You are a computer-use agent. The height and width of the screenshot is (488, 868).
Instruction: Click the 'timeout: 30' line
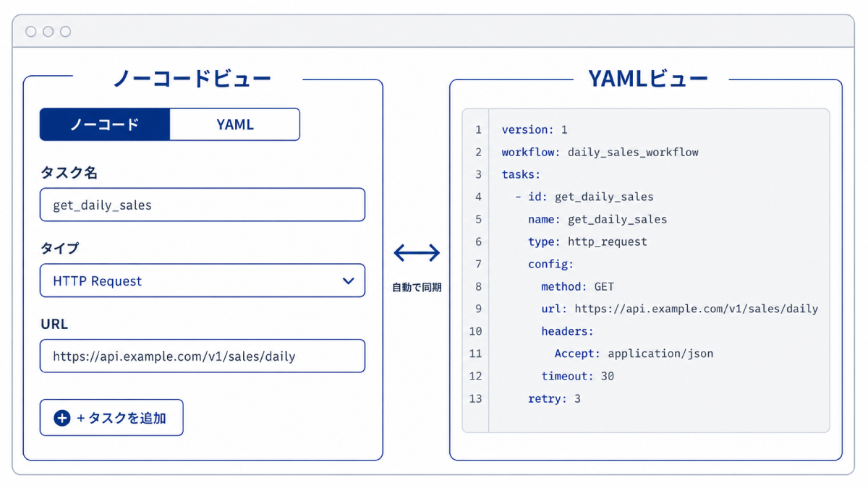point(577,377)
